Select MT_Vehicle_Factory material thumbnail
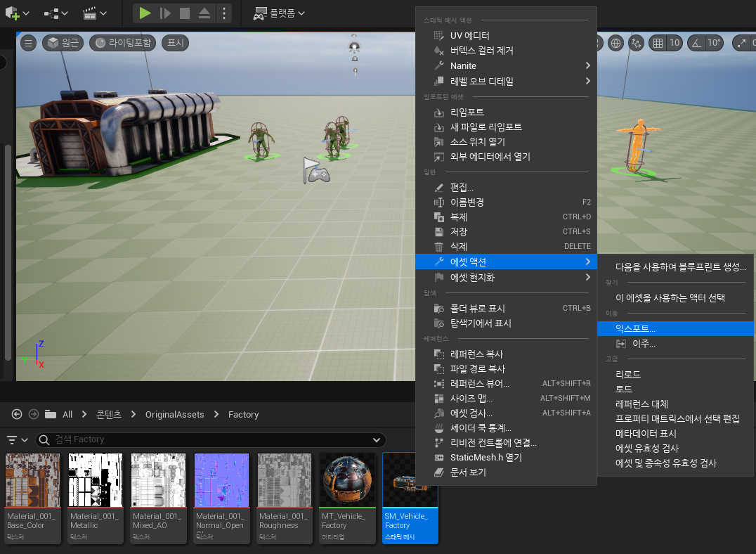Image resolution: width=756 pixels, height=554 pixels. tap(347, 498)
